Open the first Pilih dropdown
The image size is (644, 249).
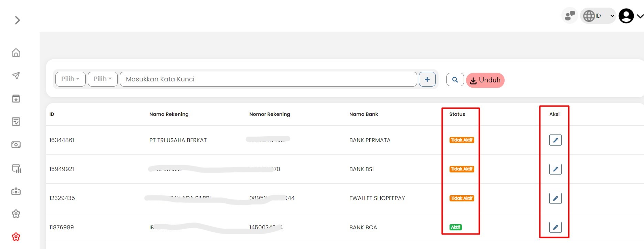coord(70,79)
